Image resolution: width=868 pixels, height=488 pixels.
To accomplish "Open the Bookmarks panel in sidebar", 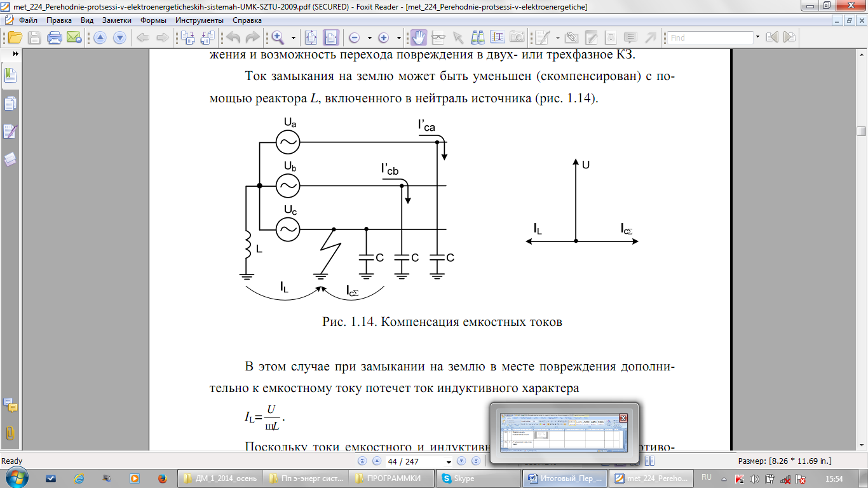I will [x=10, y=76].
